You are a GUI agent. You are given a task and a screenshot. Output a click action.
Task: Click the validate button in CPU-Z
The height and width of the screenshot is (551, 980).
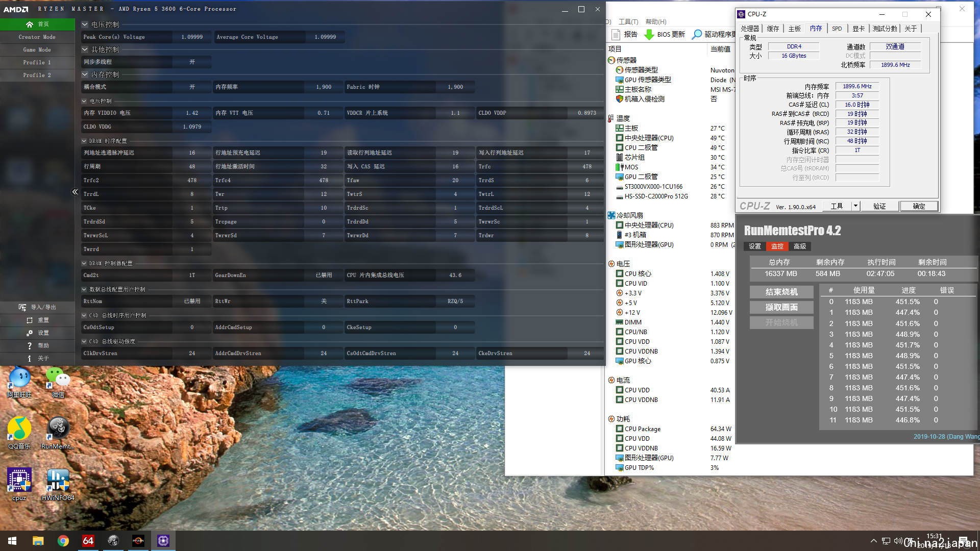(x=879, y=206)
